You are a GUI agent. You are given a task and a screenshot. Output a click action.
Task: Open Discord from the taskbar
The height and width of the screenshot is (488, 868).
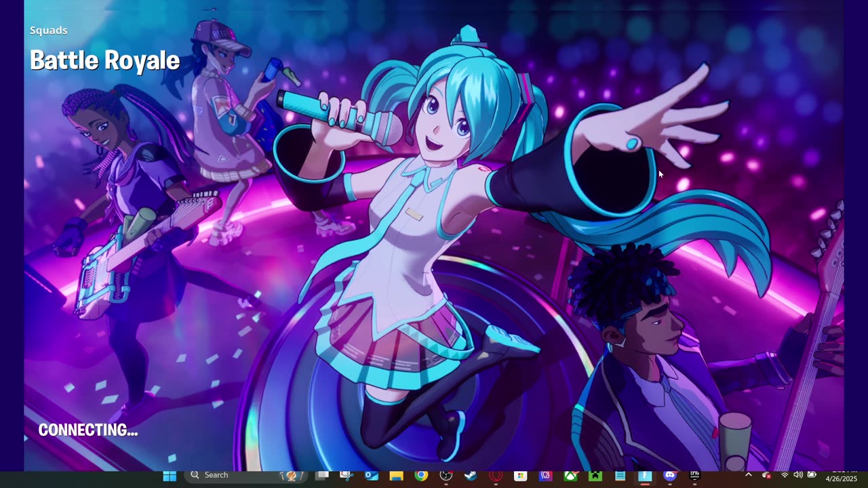[x=670, y=476]
